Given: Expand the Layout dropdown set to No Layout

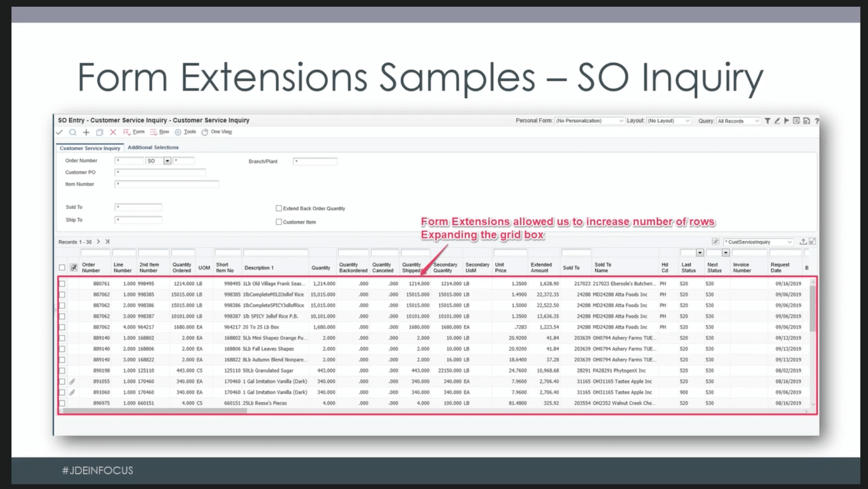Looking at the screenshot, I should pos(668,121).
